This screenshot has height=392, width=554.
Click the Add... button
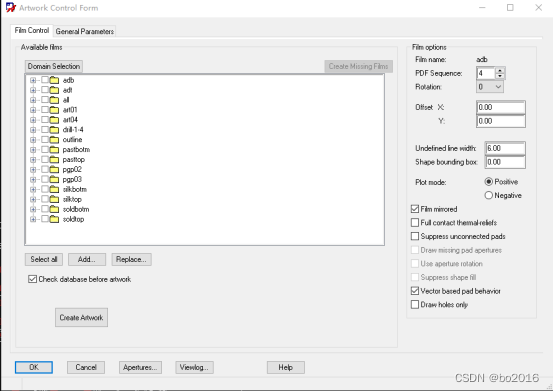tap(87, 259)
